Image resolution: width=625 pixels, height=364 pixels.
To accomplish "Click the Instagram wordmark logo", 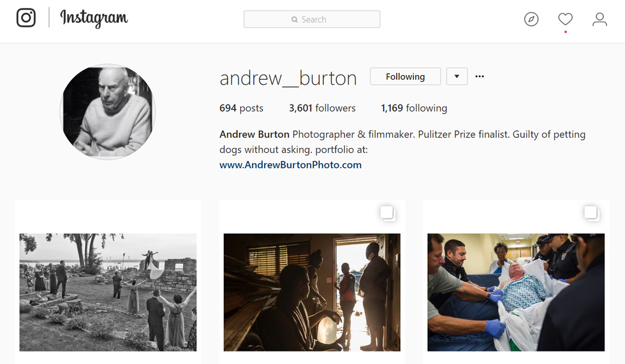I will point(94,18).
